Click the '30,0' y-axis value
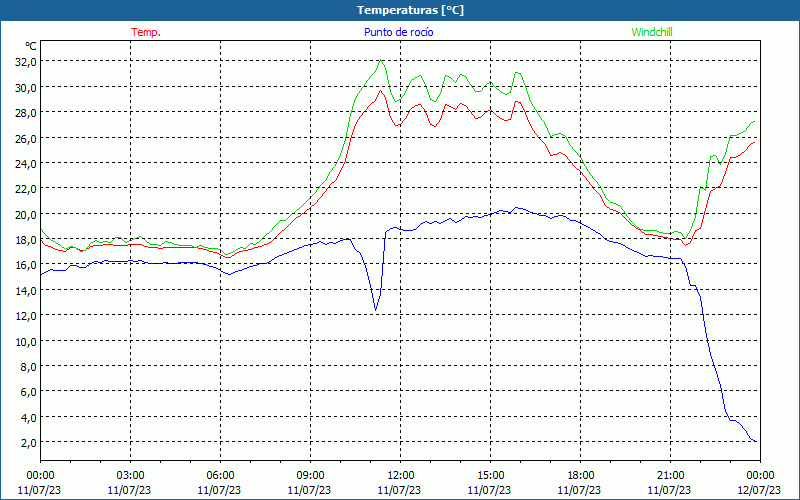The image size is (800, 500). point(26,87)
